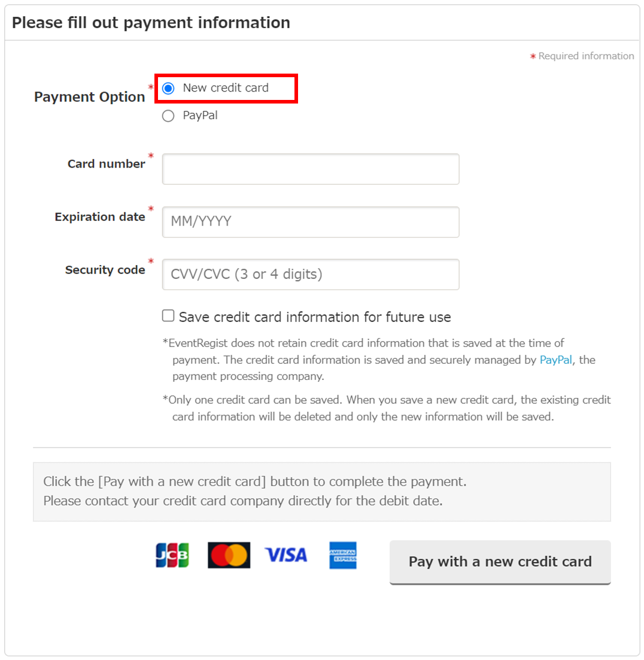
Task: Click the Security code label
Action: click(105, 270)
